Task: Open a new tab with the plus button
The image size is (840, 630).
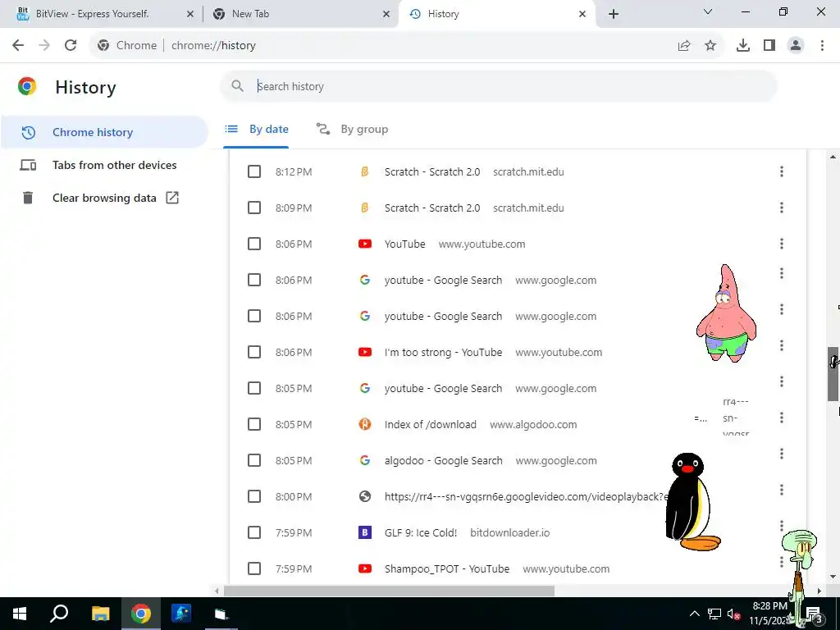Action: pyautogui.click(x=614, y=14)
